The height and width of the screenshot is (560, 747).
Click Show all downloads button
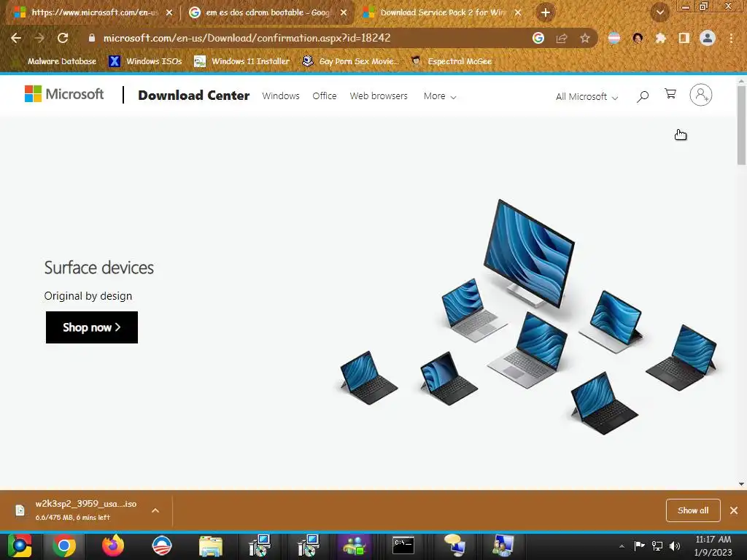pyautogui.click(x=693, y=510)
